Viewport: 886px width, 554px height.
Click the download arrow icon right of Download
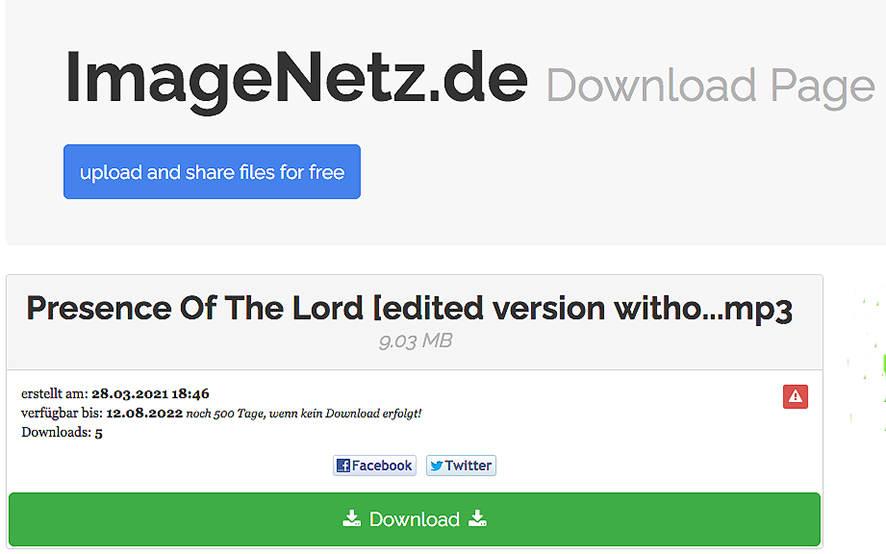[477, 518]
